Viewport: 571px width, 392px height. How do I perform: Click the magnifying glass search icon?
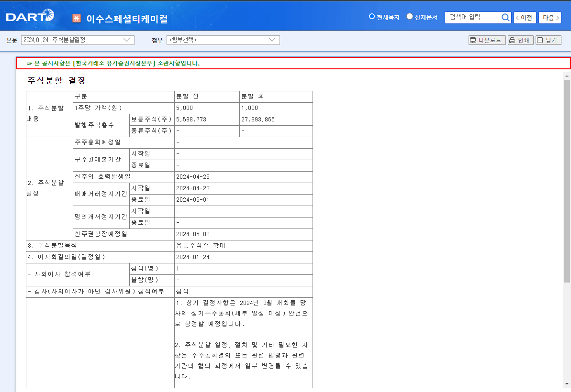coord(505,17)
